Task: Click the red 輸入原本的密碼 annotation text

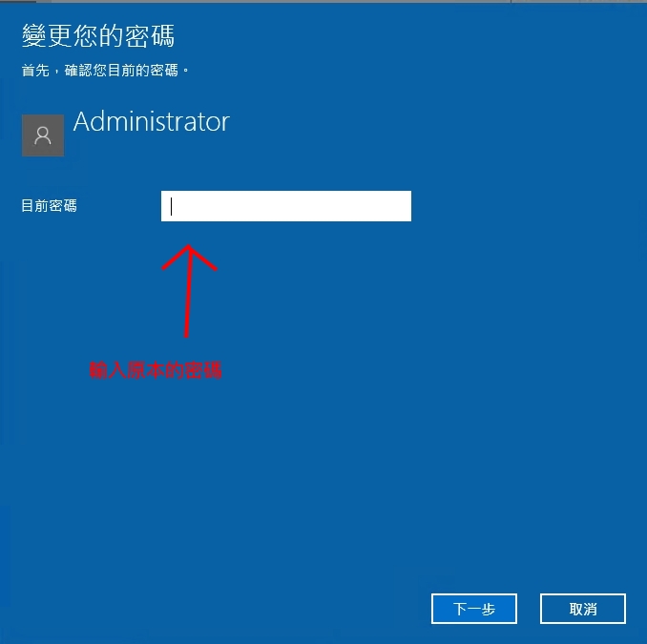Action: [156, 370]
